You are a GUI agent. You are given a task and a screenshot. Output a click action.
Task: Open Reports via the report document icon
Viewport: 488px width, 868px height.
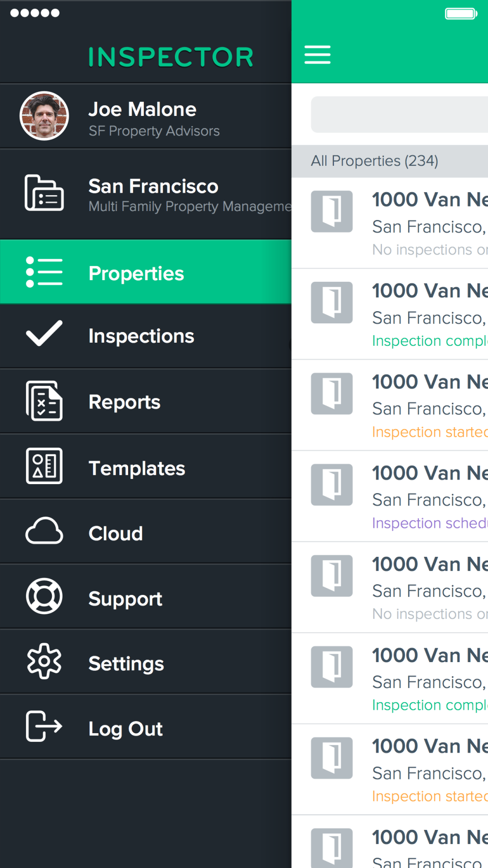point(44,401)
